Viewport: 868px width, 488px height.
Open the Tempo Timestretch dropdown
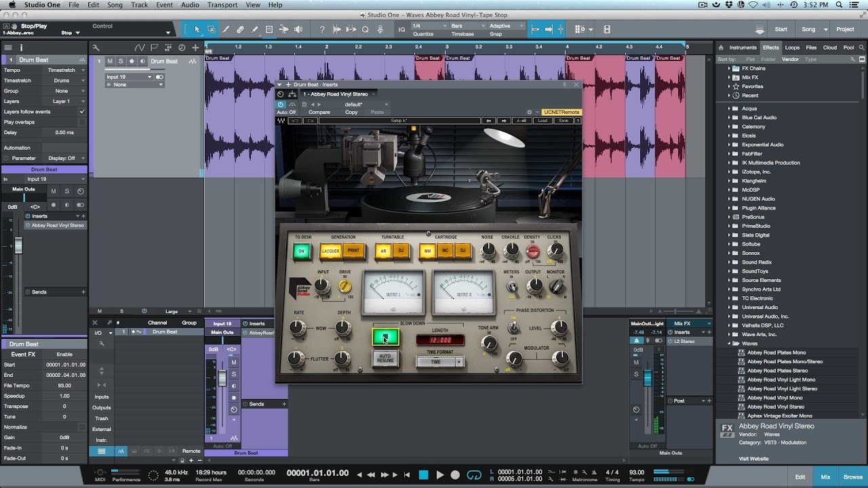(x=66, y=70)
